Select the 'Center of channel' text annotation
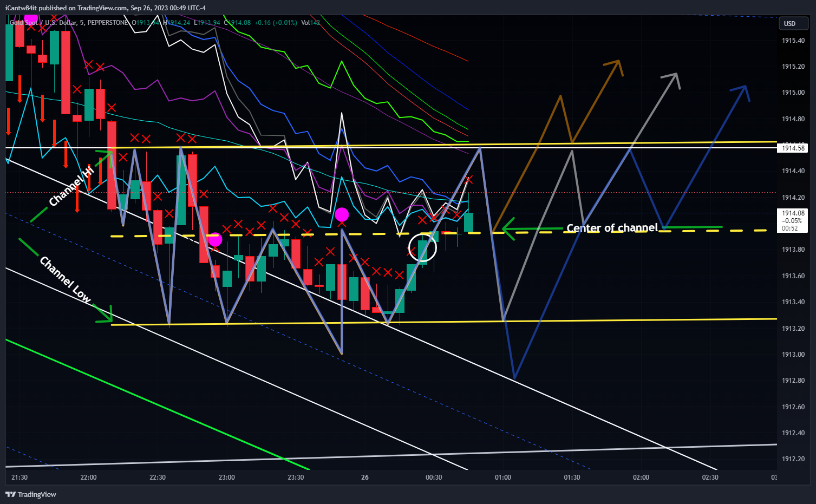The image size is (816, 504). pos(612,228)
